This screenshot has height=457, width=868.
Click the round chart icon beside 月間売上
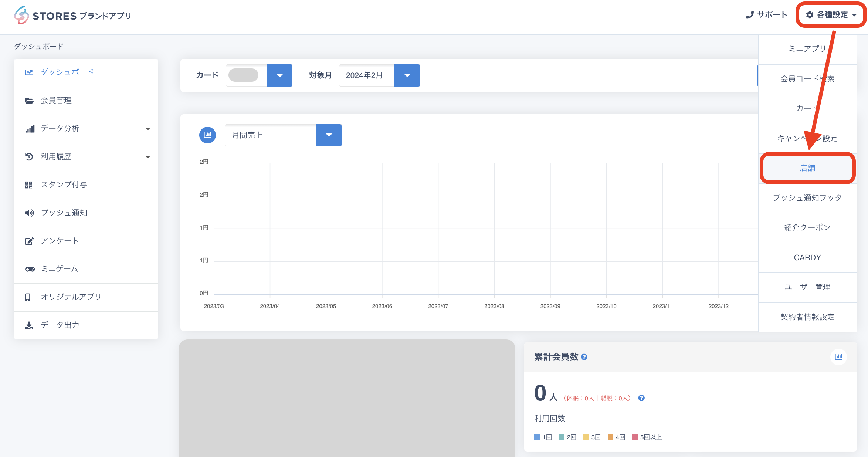pos(207,135)
